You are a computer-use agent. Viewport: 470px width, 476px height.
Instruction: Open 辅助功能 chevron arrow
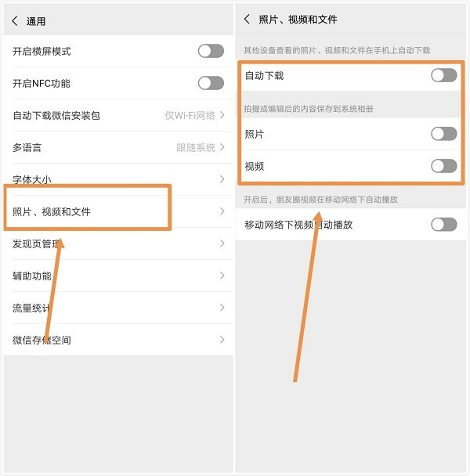[x=222, y=276]
